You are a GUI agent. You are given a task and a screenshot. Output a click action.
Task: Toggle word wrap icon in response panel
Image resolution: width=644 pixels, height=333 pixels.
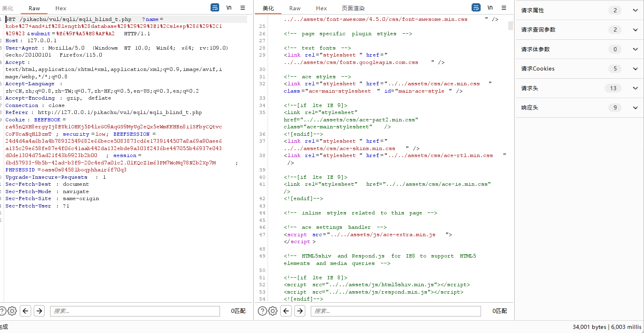point(476,7)
